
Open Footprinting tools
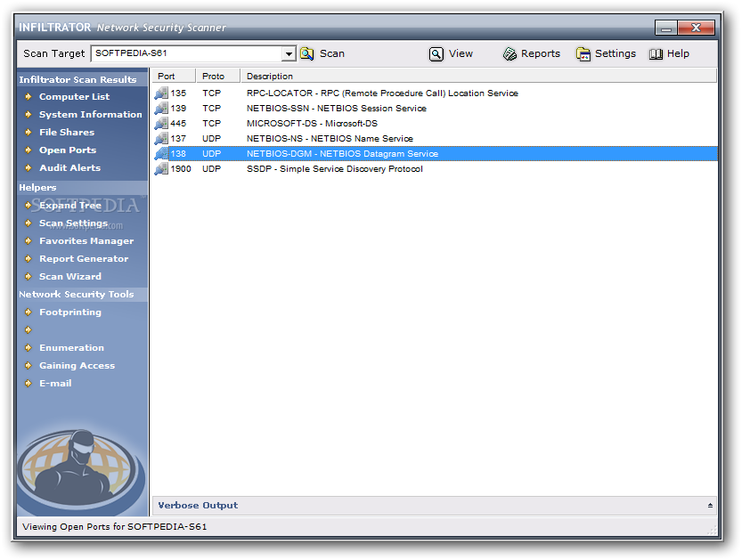coord(70,312)
